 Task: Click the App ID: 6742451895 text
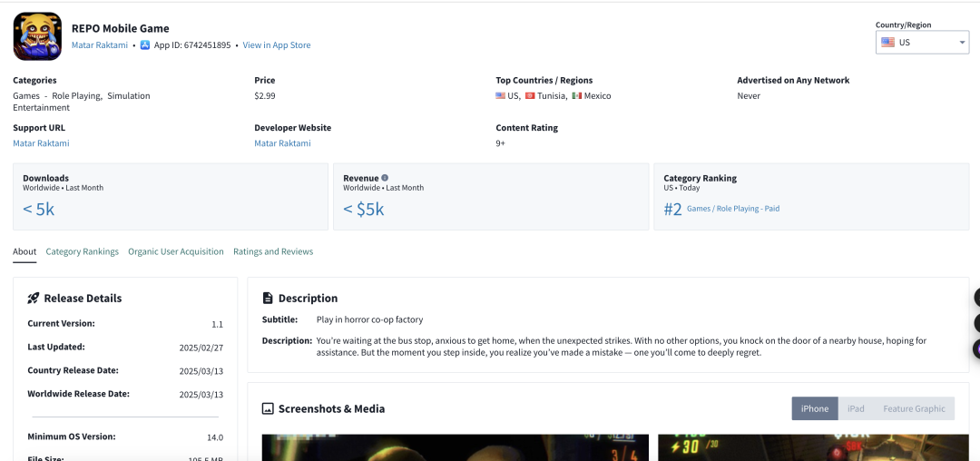[192, 45]
